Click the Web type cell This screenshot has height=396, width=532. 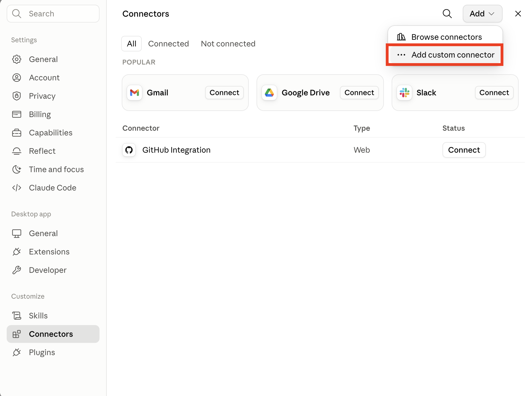pos(362,150)
